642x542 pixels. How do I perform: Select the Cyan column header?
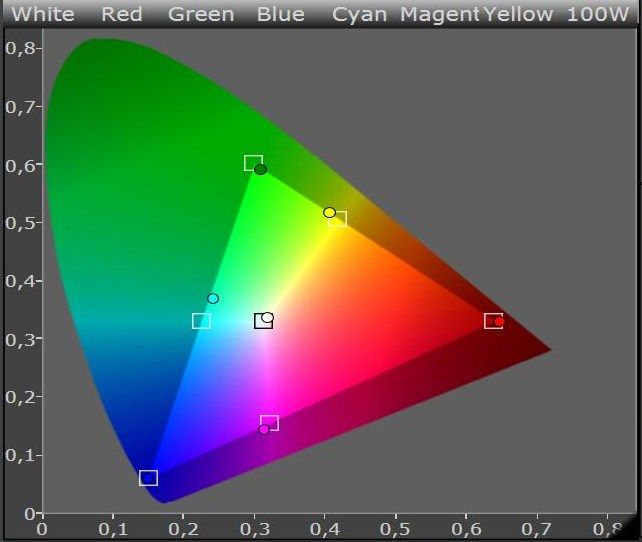click(x=359, y=15)
